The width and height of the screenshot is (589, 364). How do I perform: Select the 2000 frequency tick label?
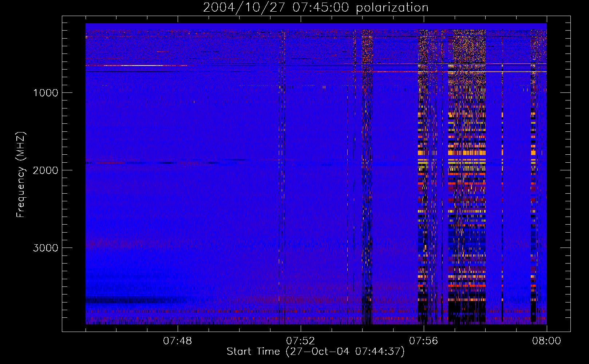(46, 170)
